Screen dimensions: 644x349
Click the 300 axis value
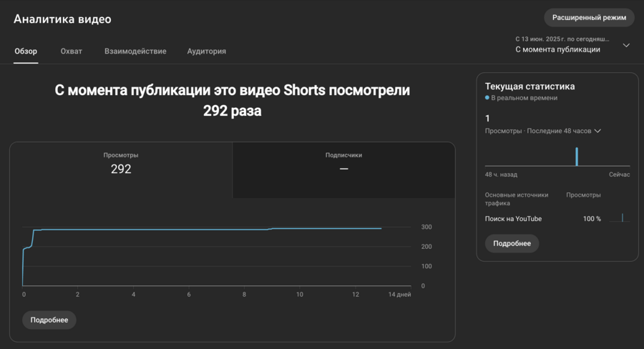[426, 227]
